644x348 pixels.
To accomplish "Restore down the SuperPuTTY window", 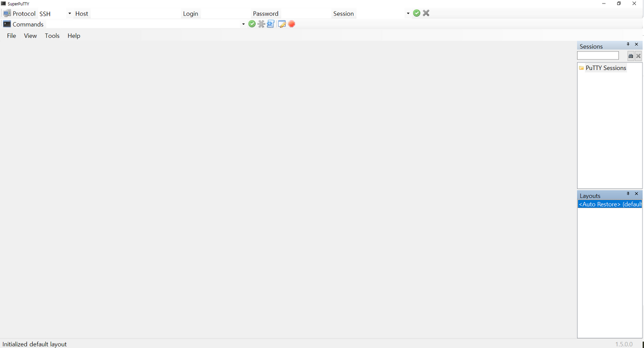I will [619, 4].
